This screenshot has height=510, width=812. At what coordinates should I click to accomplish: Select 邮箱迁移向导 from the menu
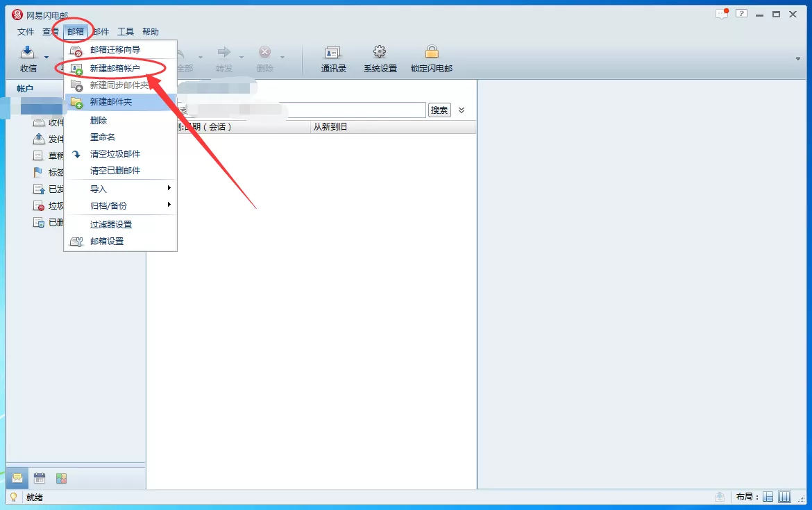point(121,50)
